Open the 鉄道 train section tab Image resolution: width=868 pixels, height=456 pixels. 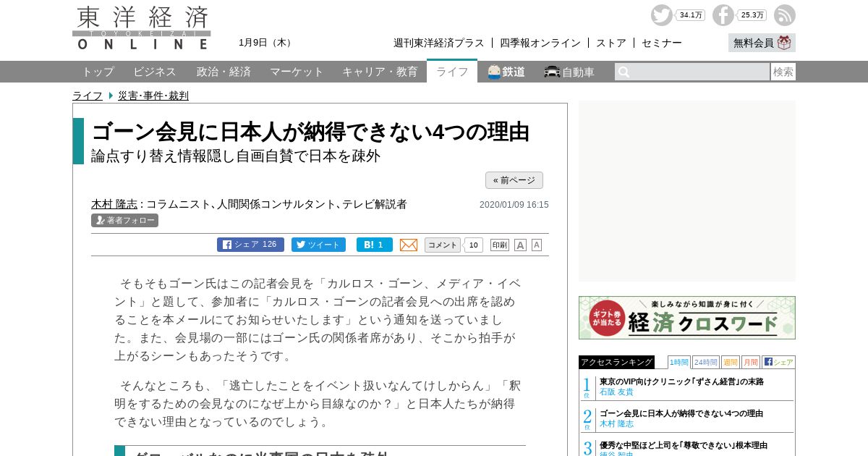(x=506, y=72)
